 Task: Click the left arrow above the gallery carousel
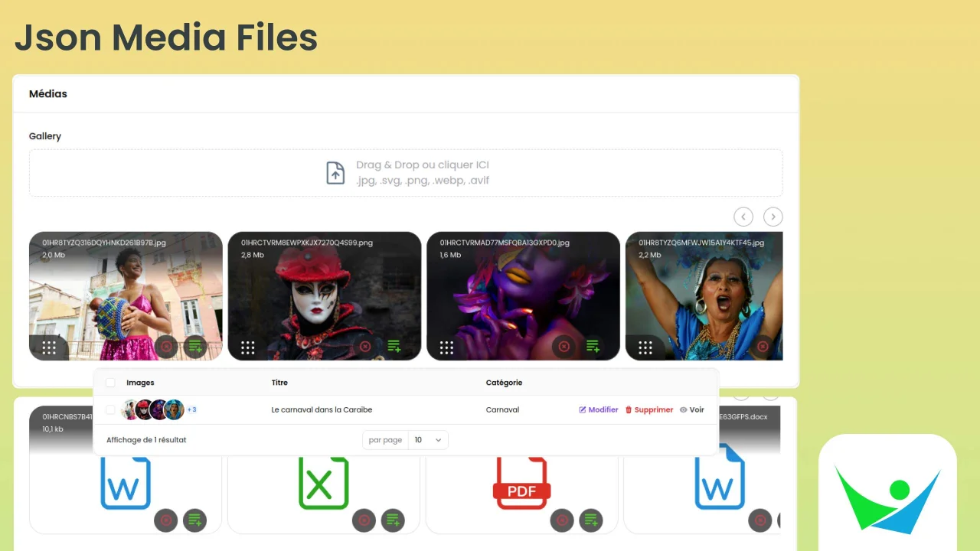743,217
